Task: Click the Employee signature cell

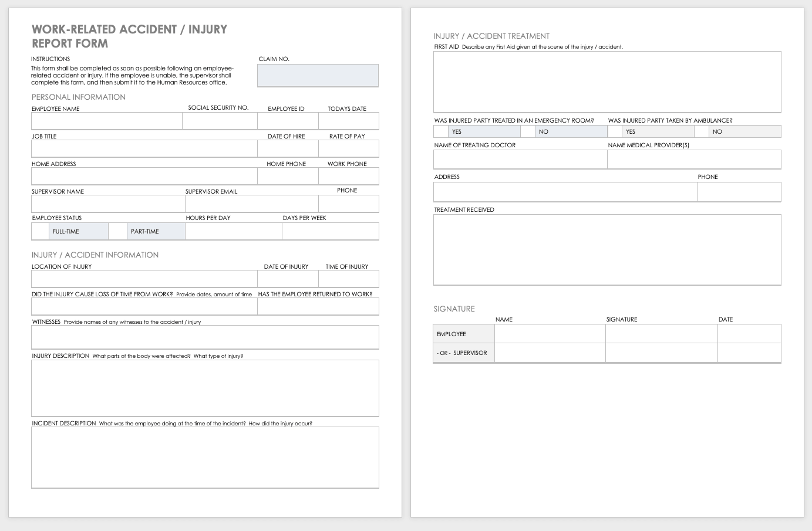Action: 661,334
